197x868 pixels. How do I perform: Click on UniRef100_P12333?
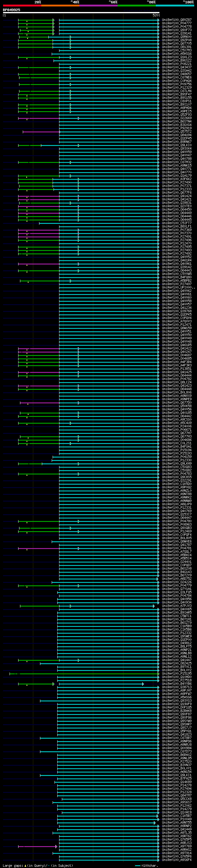(177, 189)
